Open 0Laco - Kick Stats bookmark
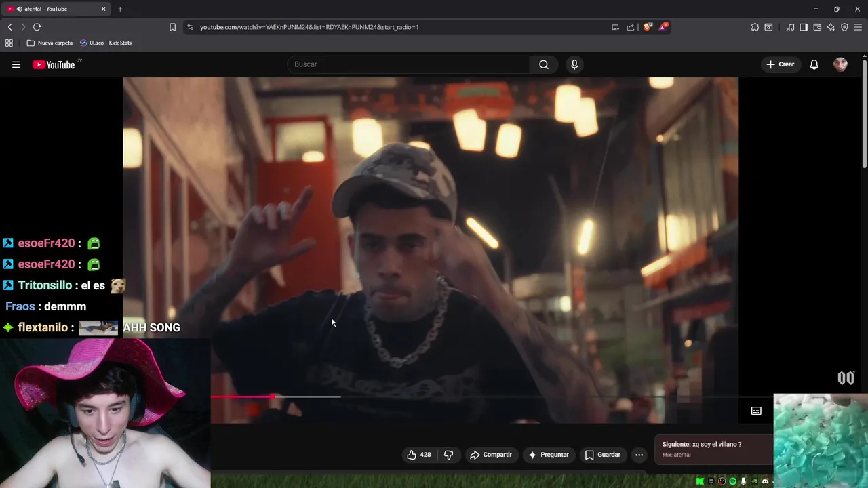 tap(106, 43)
